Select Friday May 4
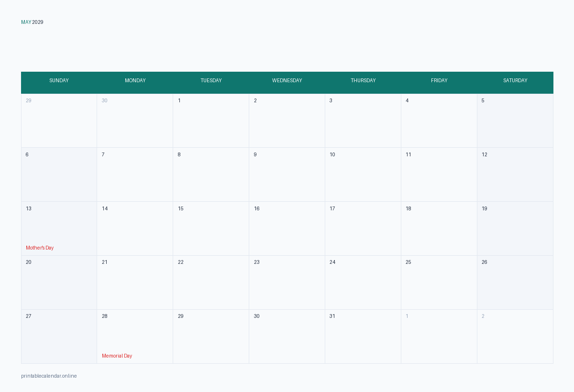This screenshot has width=574, height=392. (439, 120)
